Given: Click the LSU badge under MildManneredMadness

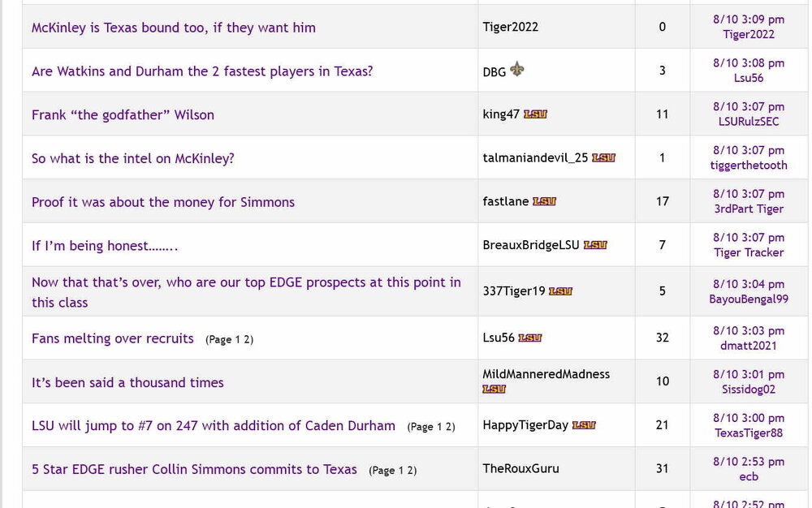Looking at the screenshot, I should pyautogui.click(x=494, y=390).
